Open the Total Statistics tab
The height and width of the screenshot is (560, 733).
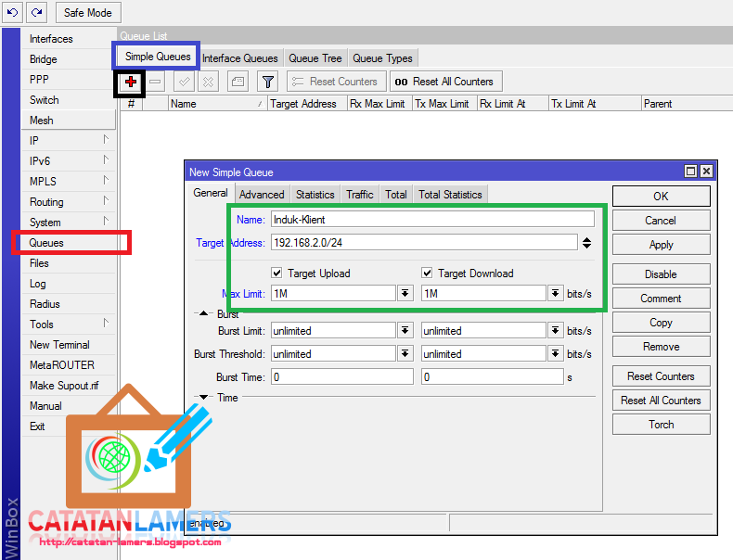click(450, 195)
